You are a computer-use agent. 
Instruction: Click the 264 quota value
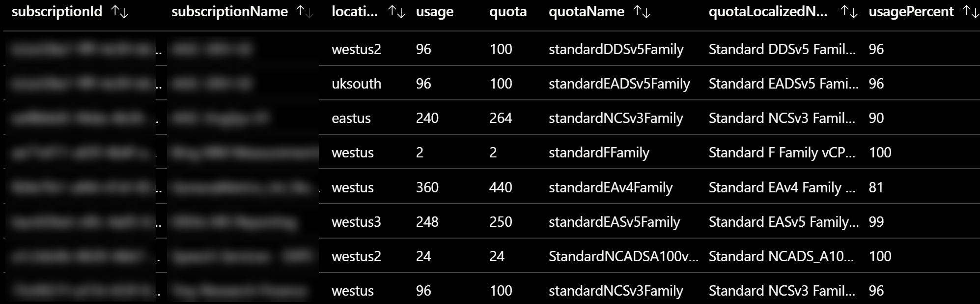[501, 118]
